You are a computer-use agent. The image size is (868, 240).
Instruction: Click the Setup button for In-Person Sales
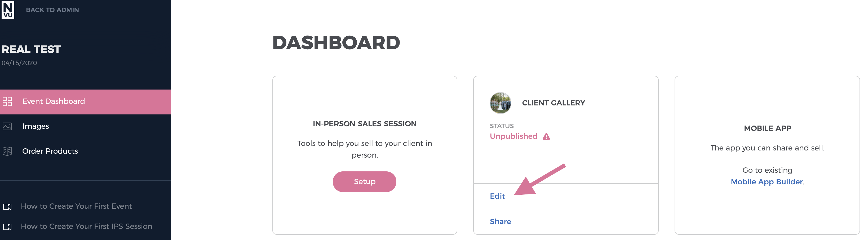365,182
